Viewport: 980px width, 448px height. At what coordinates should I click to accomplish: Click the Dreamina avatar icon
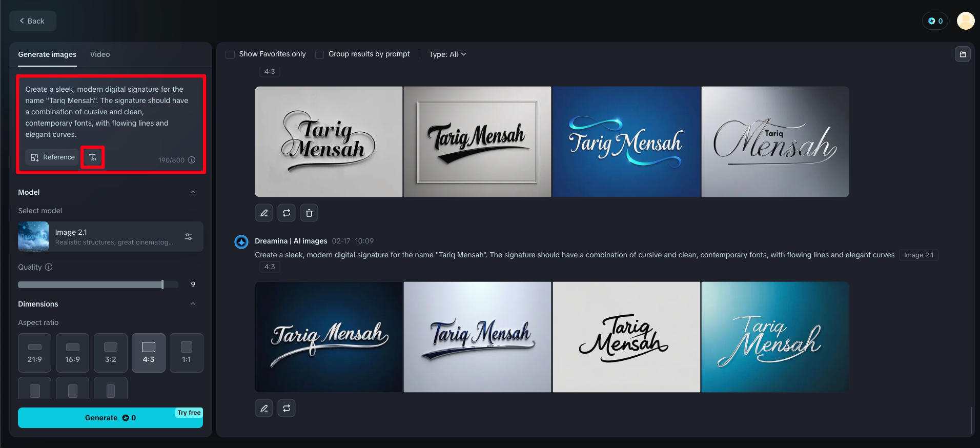(241, 241)
